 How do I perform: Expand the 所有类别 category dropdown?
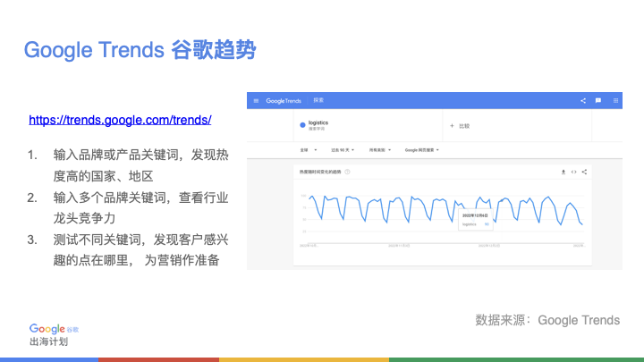click(x=379, y=150)
